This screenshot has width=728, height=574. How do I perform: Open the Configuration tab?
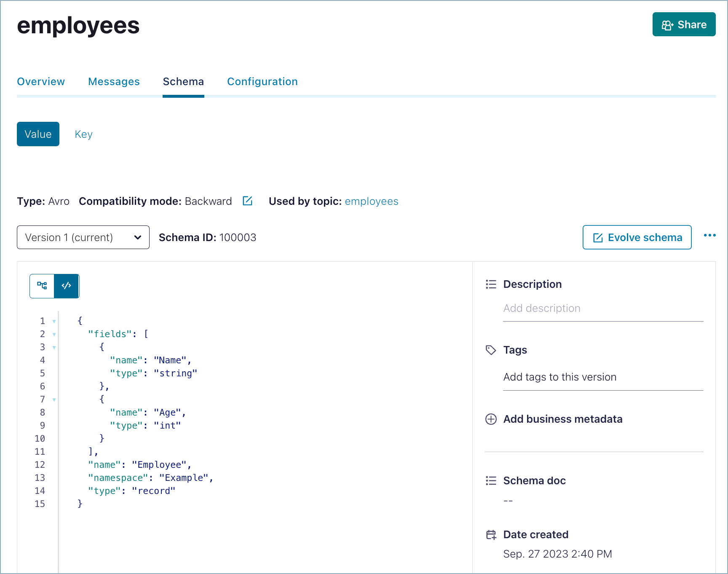(262, 81)
